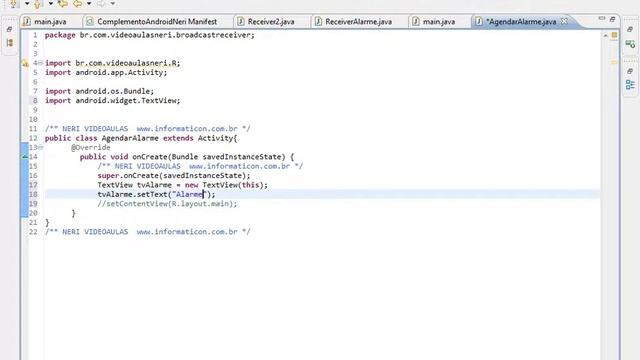Open the Outline view icon on right

[x=630, y=84]
